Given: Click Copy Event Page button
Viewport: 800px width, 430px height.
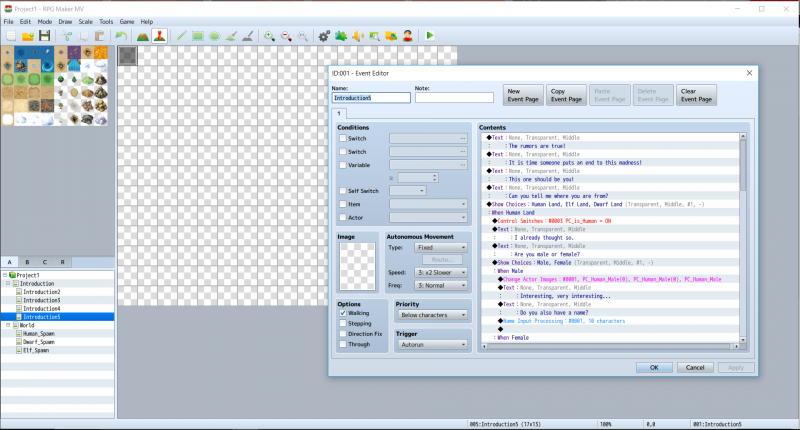Looking at the screenshot, I should [x=566, y=95].
